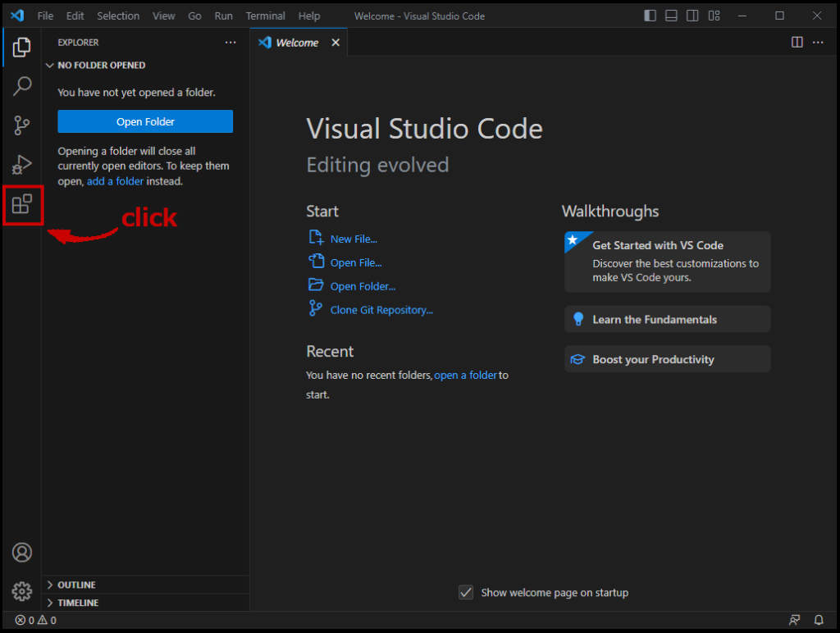Open the Manage gear icon
The height and width of the screenshot is (633, 840).
[22, 591]
